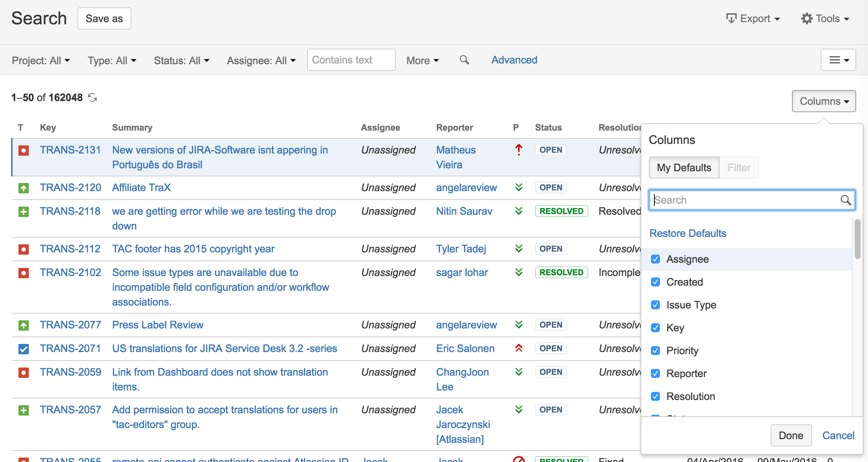
Task: Click the magnifier icon in Columns search box
Action: 845,200
